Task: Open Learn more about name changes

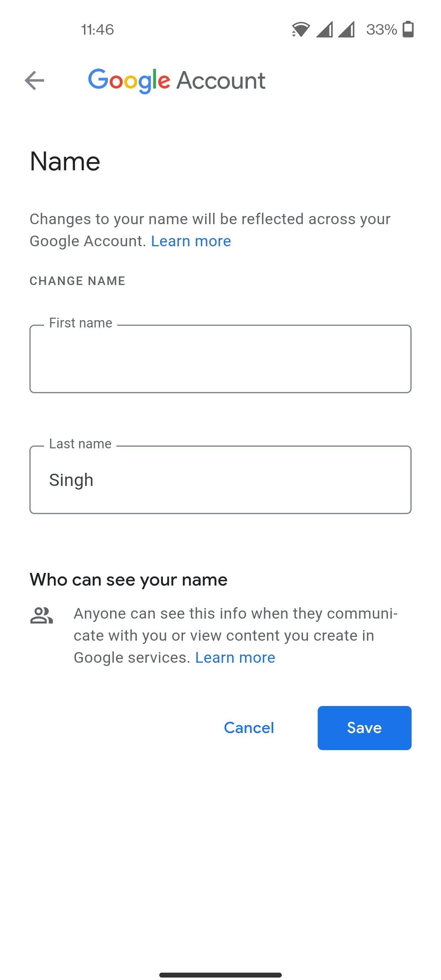Action: coord(191,241)
